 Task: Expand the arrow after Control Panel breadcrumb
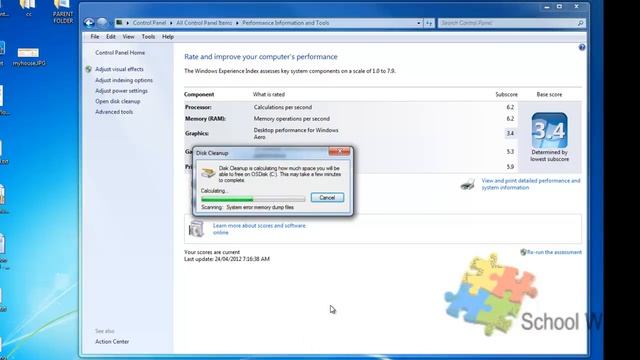[171, 23]
